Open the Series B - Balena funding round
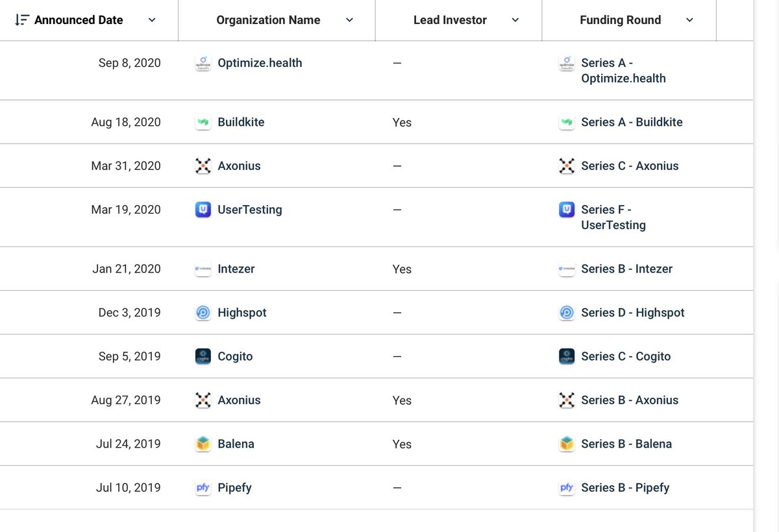This screenshot has height=532, width=779. coord(626,444)
